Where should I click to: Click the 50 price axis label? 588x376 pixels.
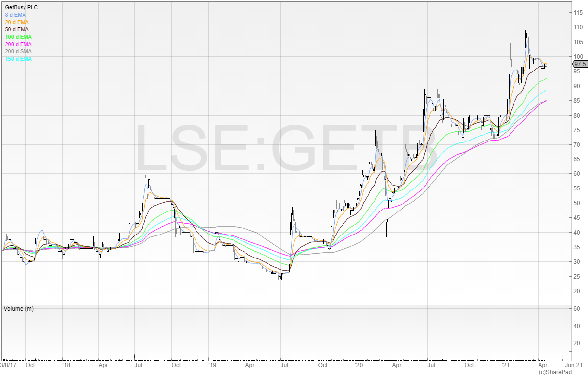(576, 203)
